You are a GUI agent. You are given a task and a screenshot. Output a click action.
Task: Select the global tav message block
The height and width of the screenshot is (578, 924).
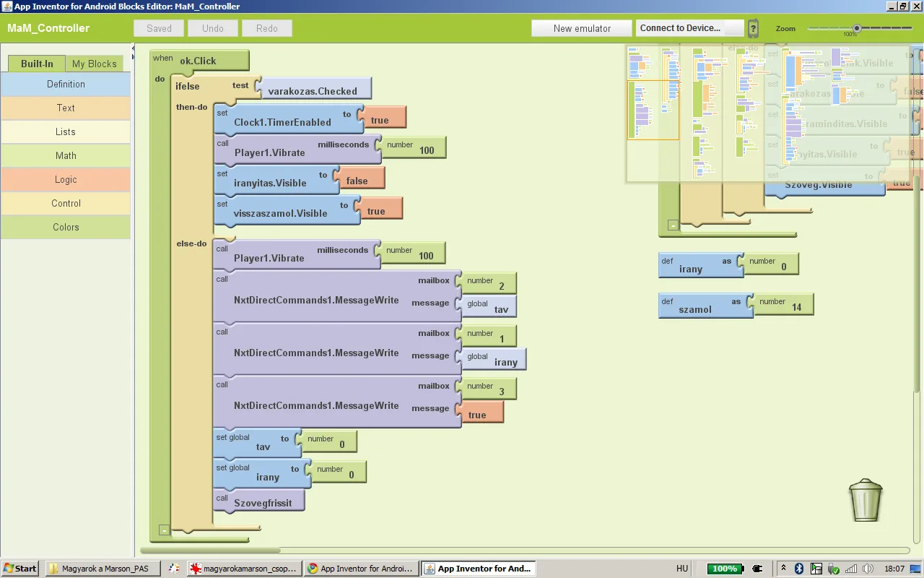point(487,306)
